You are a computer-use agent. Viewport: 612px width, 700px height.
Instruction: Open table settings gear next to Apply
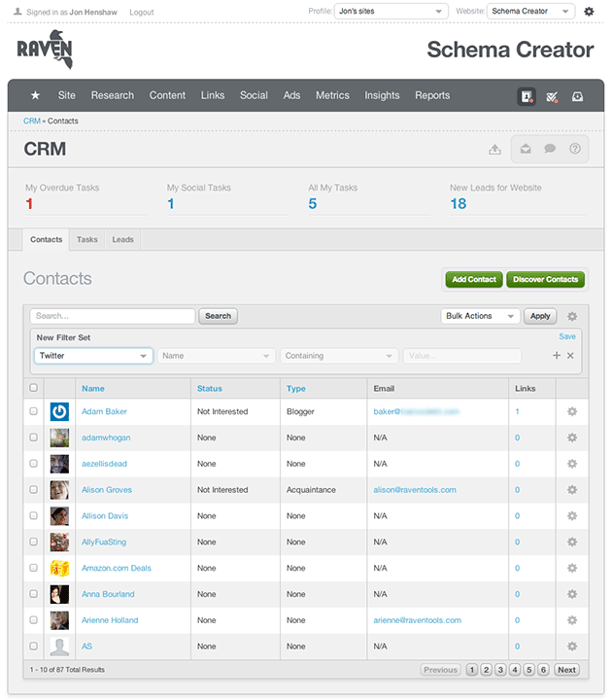[572, 316]
